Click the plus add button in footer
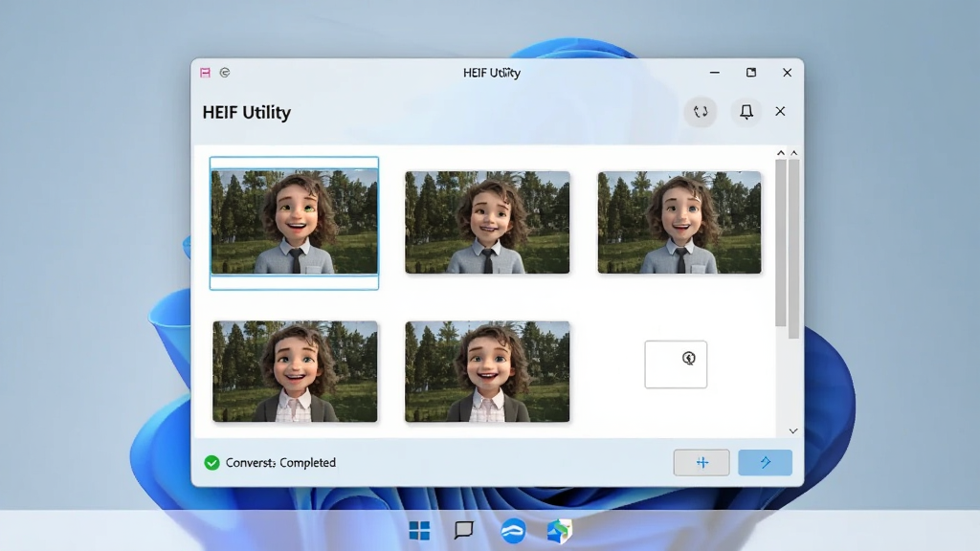 pos(702,462)
